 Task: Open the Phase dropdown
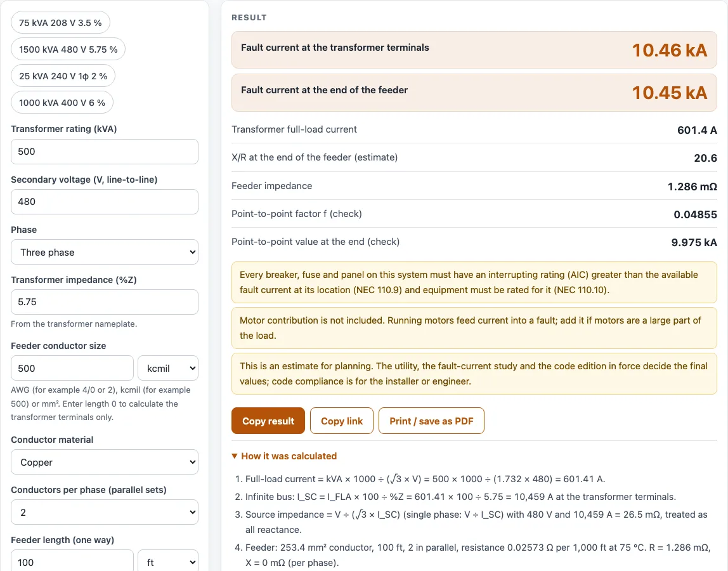click(105, 253)
